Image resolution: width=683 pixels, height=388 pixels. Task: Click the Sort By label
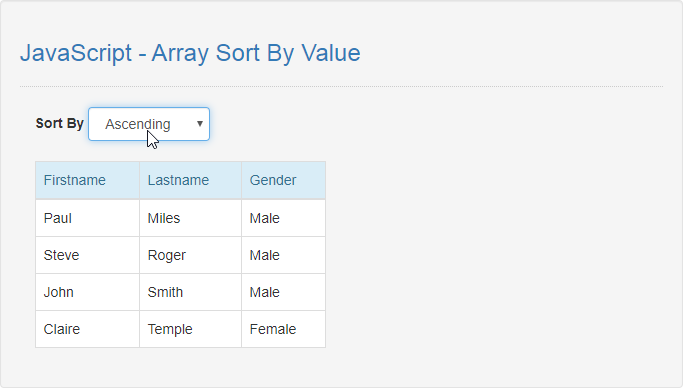[60, 124]
